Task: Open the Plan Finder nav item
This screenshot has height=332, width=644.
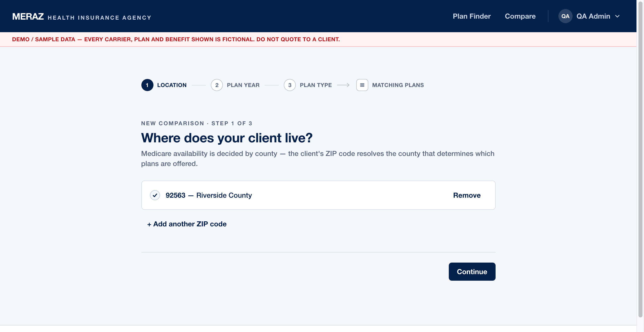Action: [472, 16]
